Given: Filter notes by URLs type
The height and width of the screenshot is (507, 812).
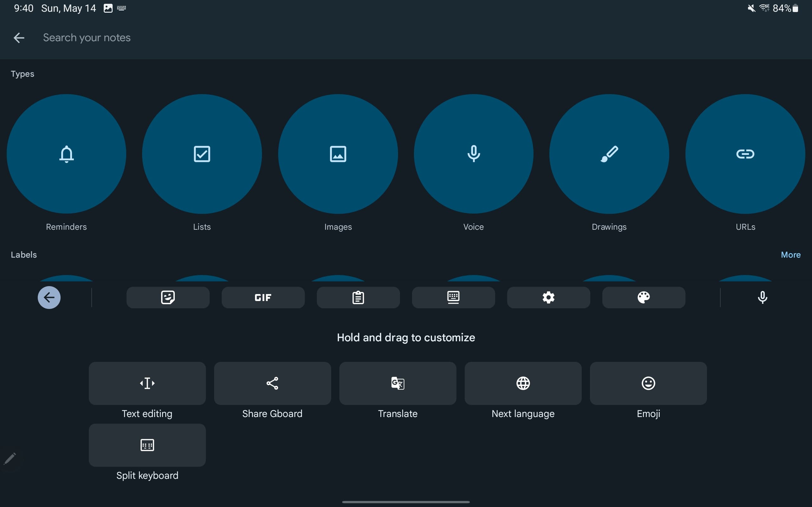Looking at the screenshot, I should [x=746, y=154].
